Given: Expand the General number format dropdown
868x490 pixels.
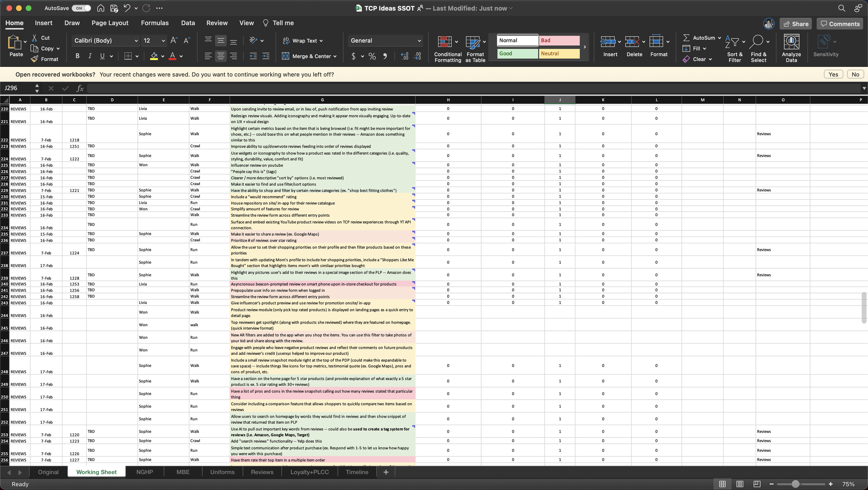Looking at the screenshot, I should (x=419, y=41).
